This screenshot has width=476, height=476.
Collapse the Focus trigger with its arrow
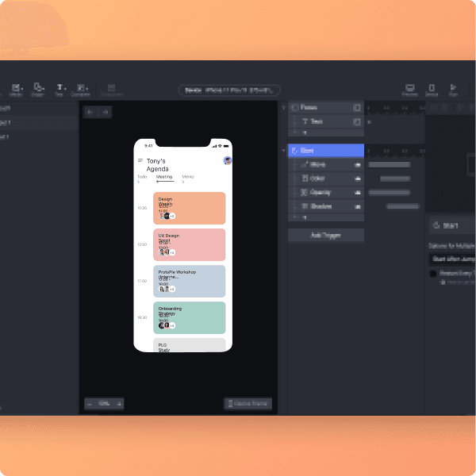click(x=283, y=108)
